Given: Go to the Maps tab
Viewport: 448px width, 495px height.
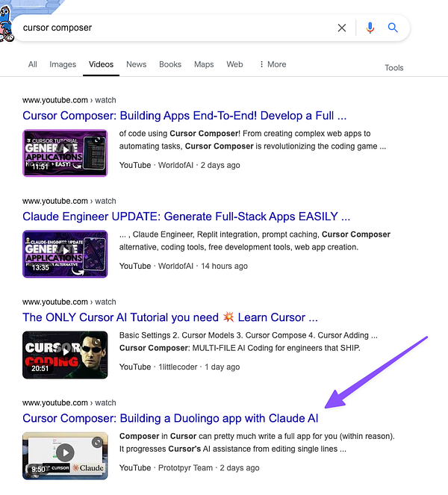Looking at the screenshot, I should pyautogui.click(x=204, y=64).
